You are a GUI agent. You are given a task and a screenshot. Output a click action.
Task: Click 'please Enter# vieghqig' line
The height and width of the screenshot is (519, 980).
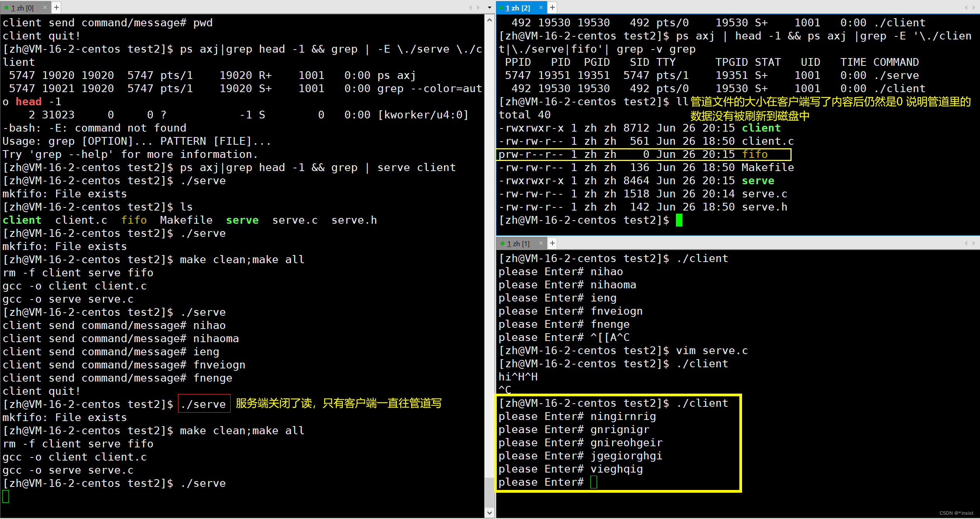[571, 469]
